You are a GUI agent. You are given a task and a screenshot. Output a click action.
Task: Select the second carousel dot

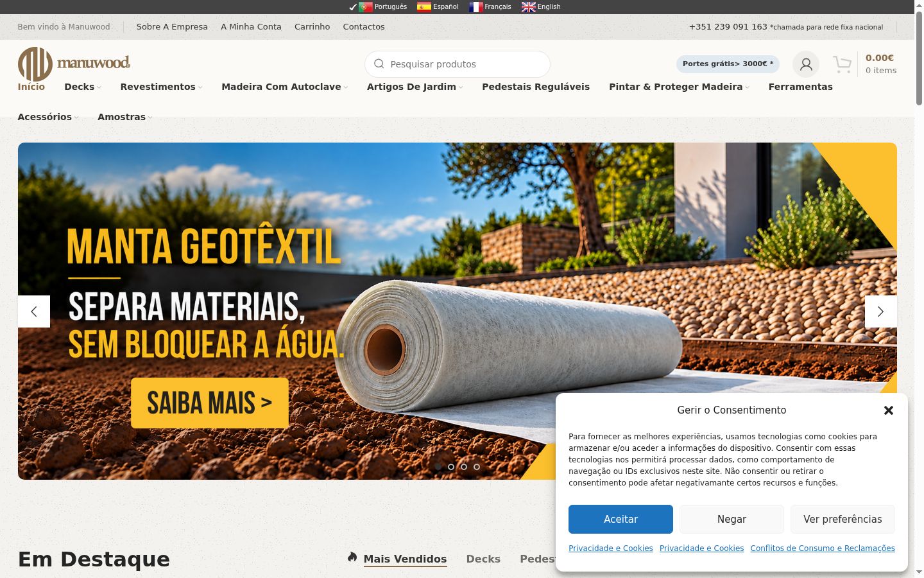point(451,467)
